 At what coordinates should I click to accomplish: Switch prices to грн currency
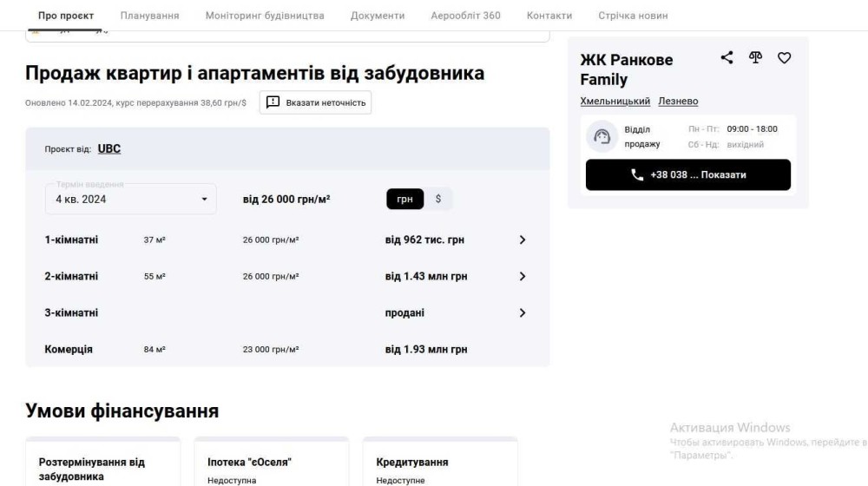(405, 199)
